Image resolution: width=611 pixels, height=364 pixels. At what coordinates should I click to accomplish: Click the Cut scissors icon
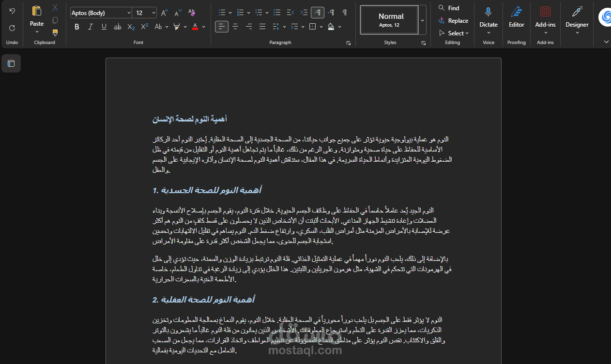pyautogui.click(x=55, y=8)
